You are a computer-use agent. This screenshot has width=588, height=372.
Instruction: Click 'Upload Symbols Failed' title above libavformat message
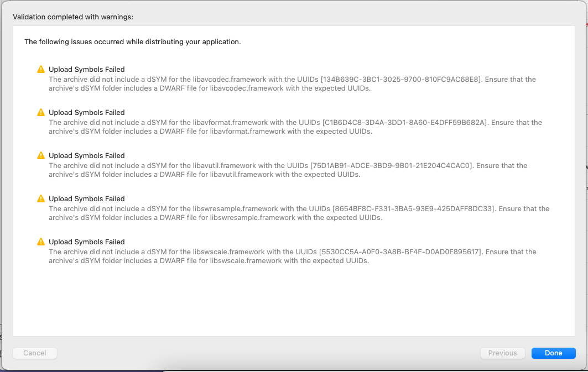pyautogui.click(x=87, y=112)
